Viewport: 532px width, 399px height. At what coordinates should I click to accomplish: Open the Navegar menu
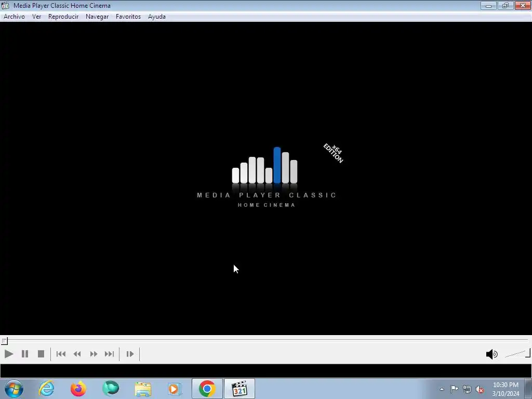[x=97, y=17]
